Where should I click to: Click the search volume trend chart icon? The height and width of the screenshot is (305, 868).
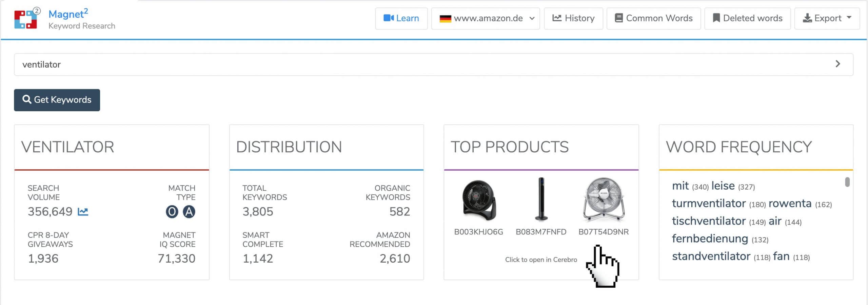83,212
